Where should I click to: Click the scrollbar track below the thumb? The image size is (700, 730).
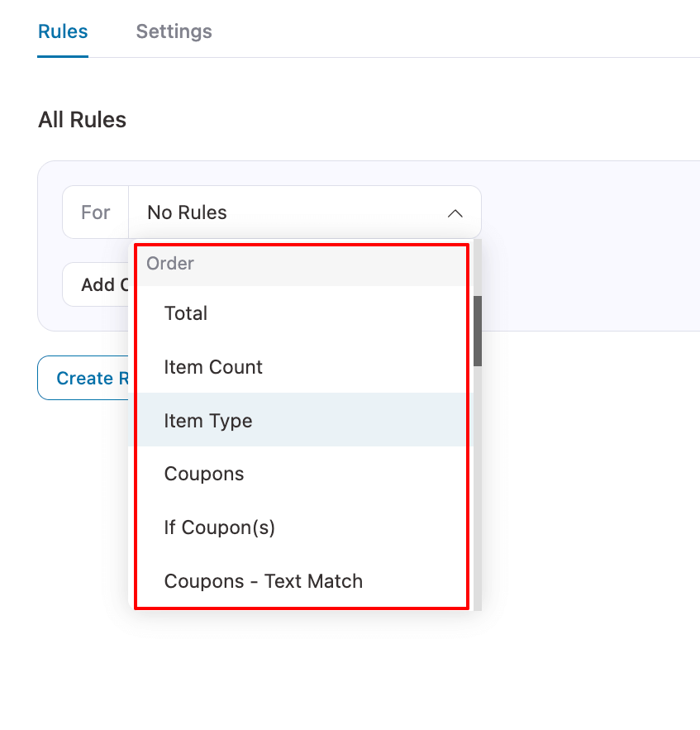[x=478, y=496]
